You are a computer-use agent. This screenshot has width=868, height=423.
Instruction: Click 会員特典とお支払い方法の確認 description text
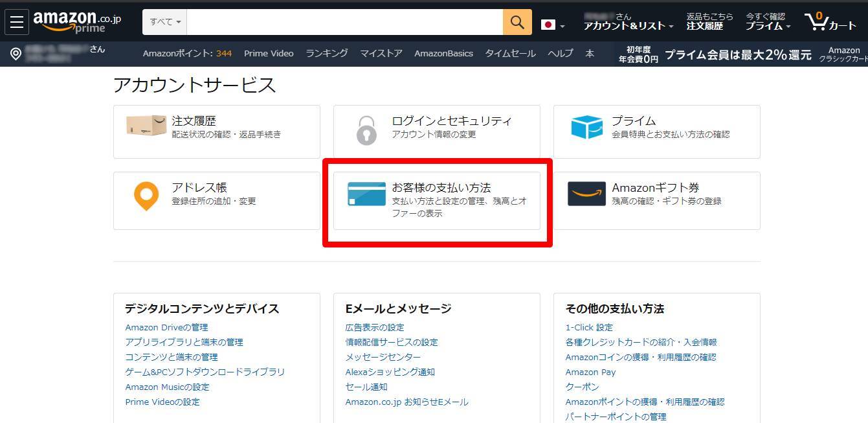click(x=671, y=135)
